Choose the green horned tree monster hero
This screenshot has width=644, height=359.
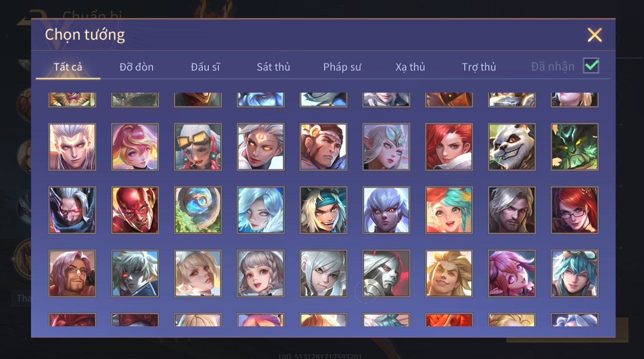coord(574,147)
